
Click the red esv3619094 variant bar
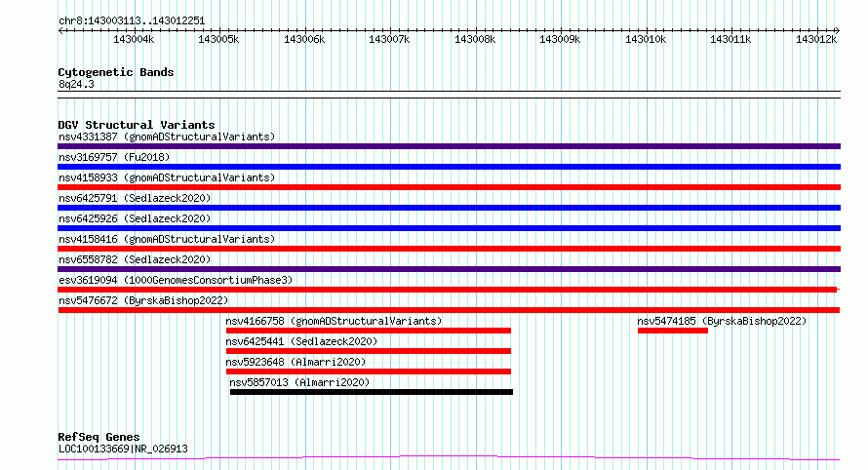(449, 290)
